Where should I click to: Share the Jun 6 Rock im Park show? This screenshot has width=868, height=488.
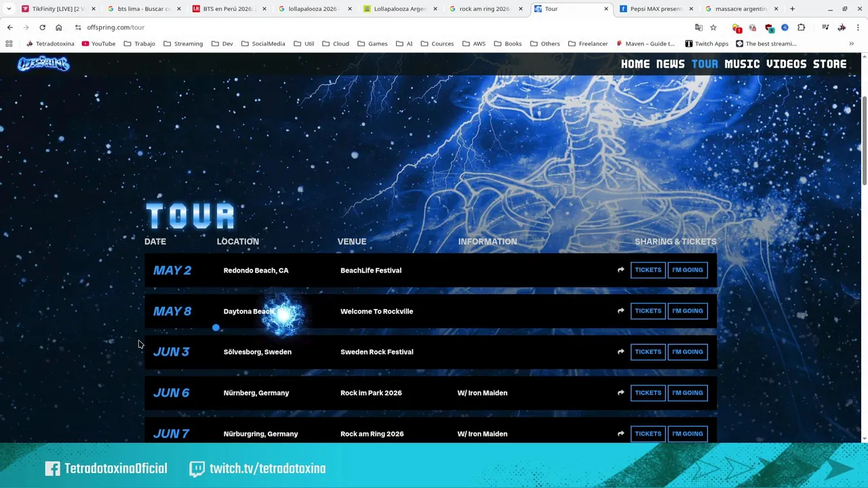click(620, 392)
